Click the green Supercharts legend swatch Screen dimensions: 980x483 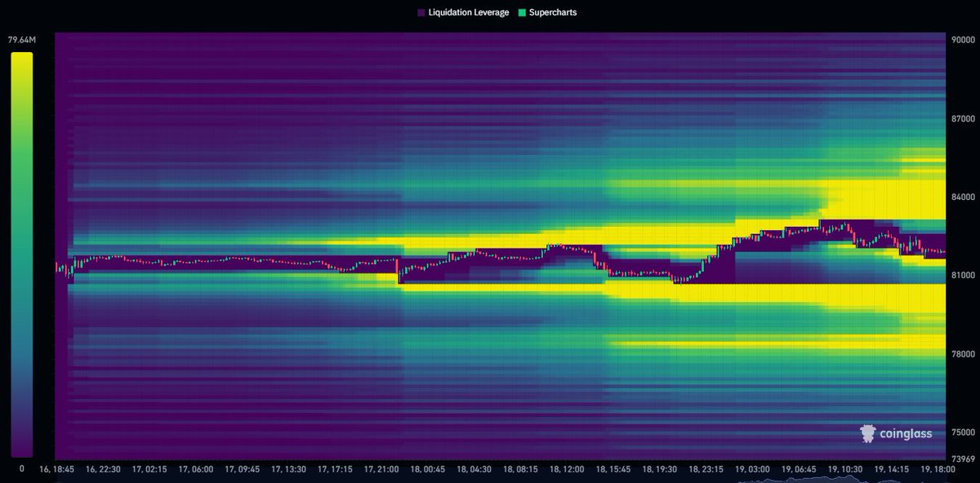tap(522, 12)
